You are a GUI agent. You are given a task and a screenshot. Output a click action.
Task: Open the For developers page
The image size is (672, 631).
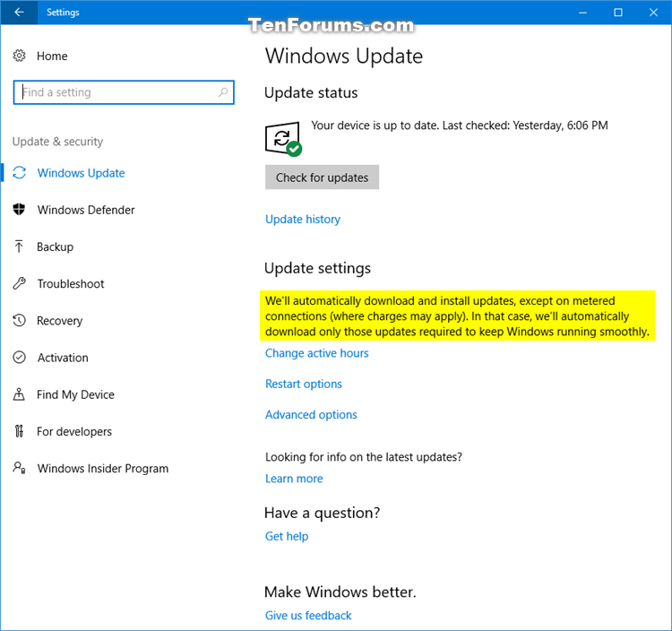point(74,431)
